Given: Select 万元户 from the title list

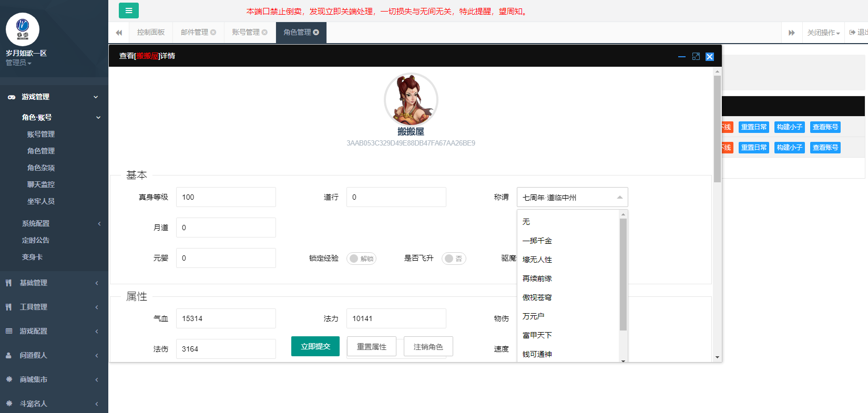Looking at the screenshot, I should pos(534,316).
